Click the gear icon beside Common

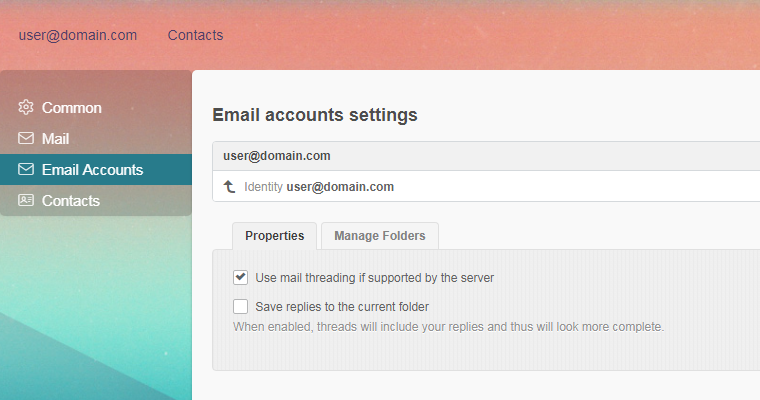[x=26, y=108]
